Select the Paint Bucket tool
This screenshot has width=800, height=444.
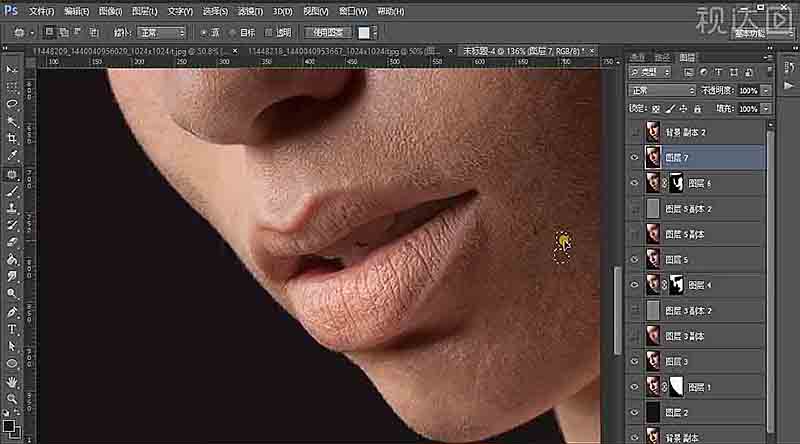[12, 259]
